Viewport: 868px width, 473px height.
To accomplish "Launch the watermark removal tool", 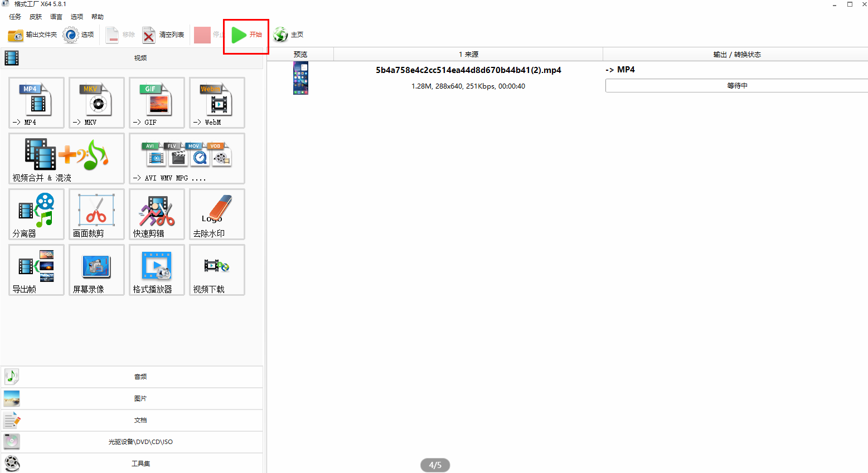I will coord(217,214).
